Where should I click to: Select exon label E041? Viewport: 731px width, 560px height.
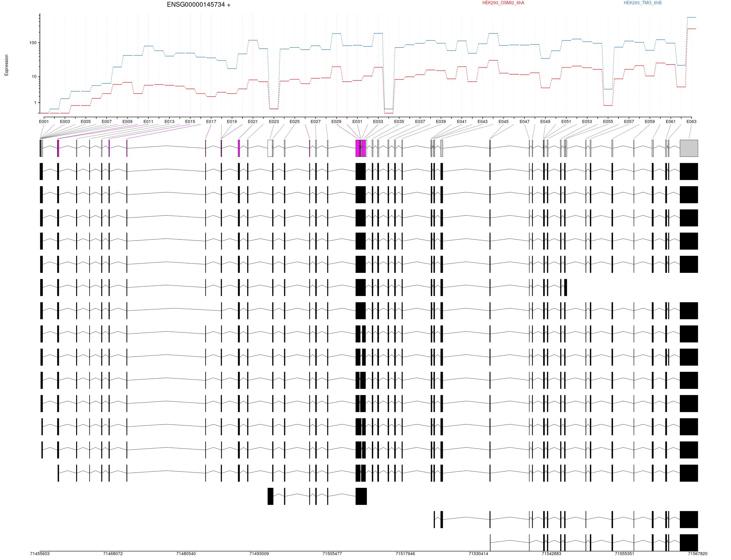(x=462, y=122)
